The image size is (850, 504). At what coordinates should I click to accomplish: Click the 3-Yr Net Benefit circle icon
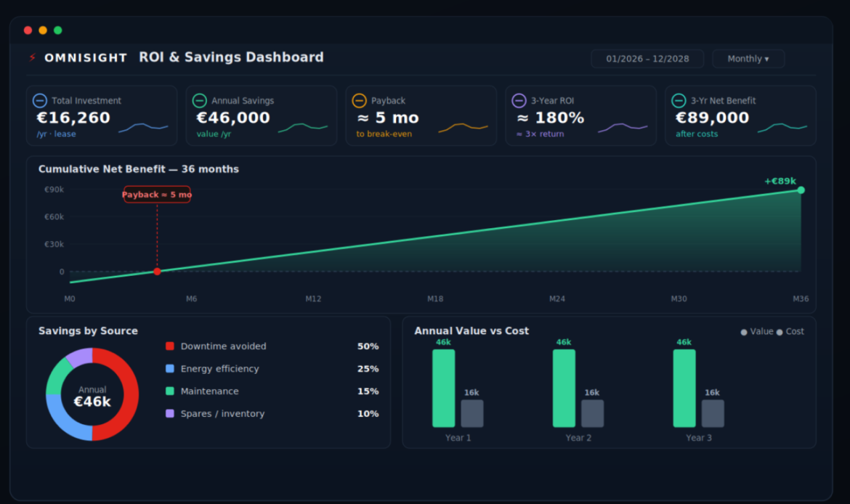coord(679,101)
